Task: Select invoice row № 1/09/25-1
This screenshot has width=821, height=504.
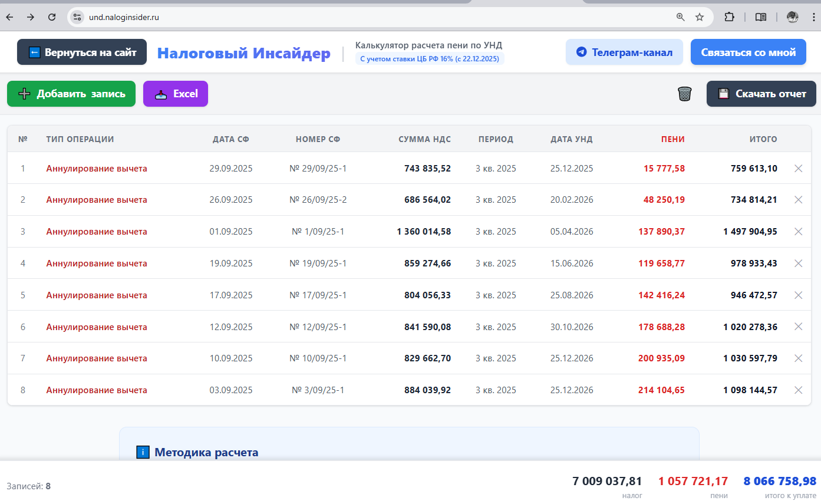Action: point(318,232)
